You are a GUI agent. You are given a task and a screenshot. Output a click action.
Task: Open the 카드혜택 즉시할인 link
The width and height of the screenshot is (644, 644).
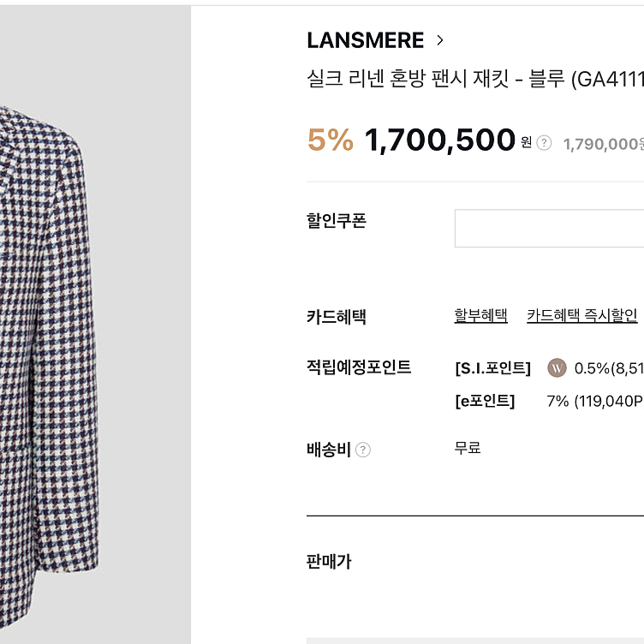582,315
